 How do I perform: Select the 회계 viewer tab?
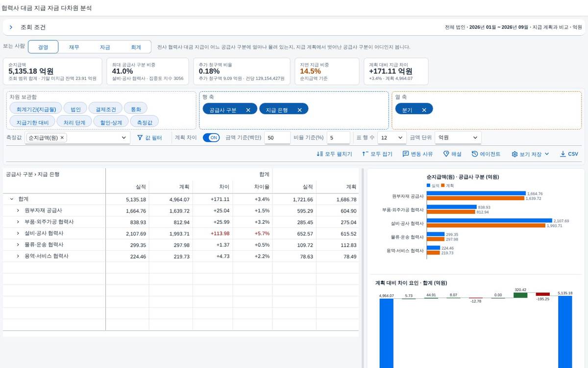136,47
